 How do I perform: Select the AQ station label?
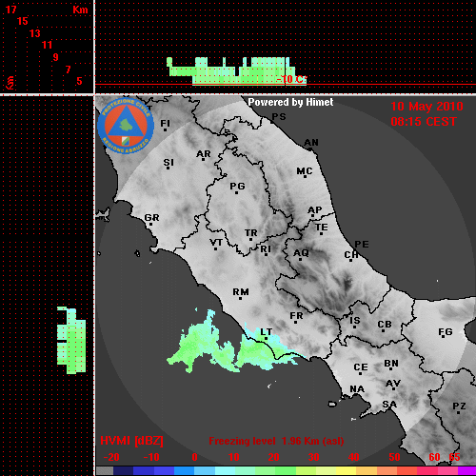[301, 252]
